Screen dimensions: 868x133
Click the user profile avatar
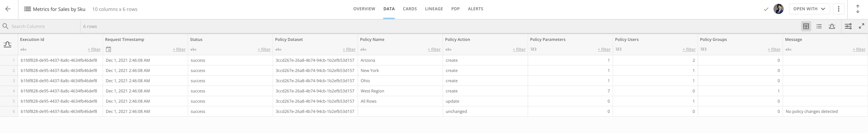coord(778,9)
